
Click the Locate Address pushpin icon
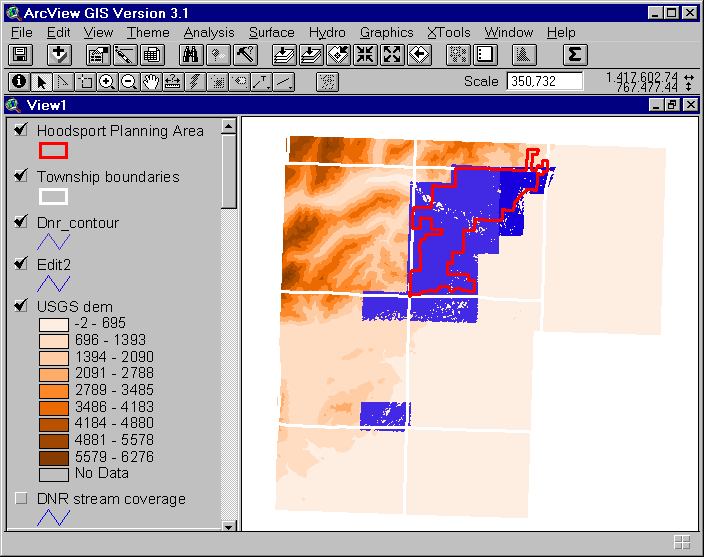click(x=218, y=55)
